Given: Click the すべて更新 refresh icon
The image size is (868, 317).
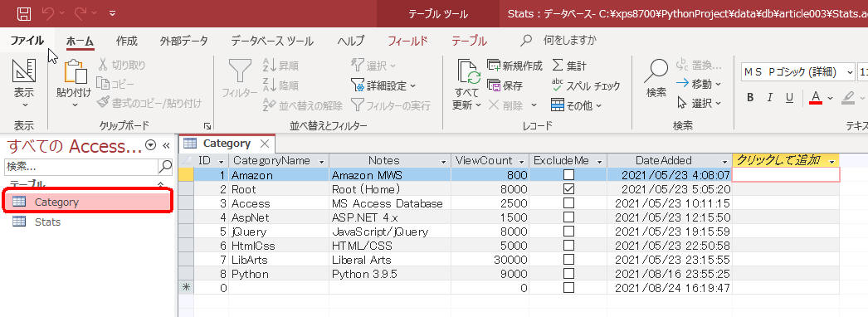Looking at the screenshot, I should coord(468,72).
